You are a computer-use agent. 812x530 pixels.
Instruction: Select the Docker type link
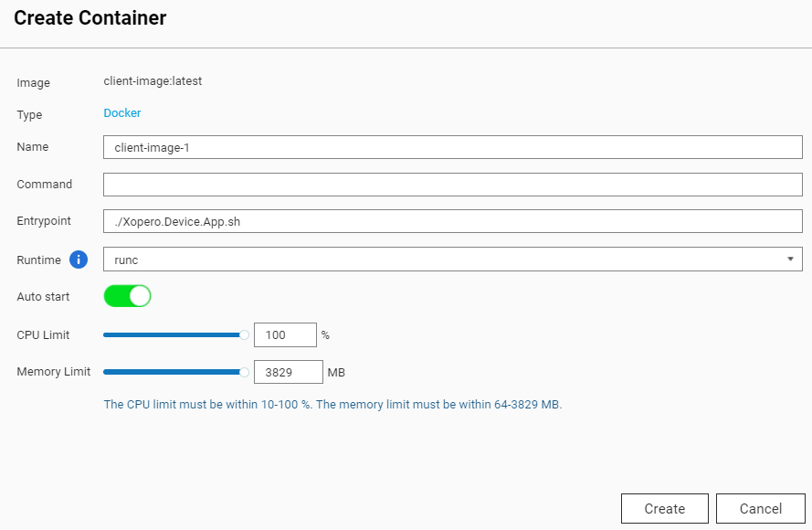point(121,112)
